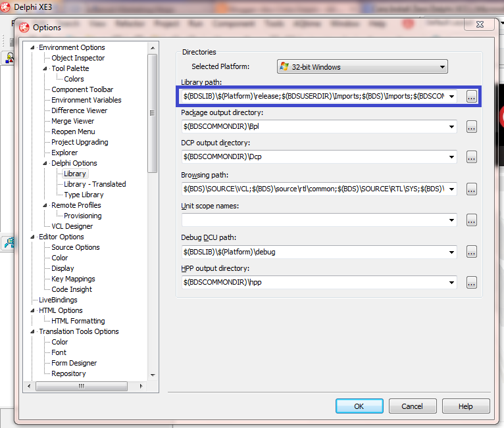Select Color under Translation Tools Options
Screen dimensions: 504x428
pos(60,342)
